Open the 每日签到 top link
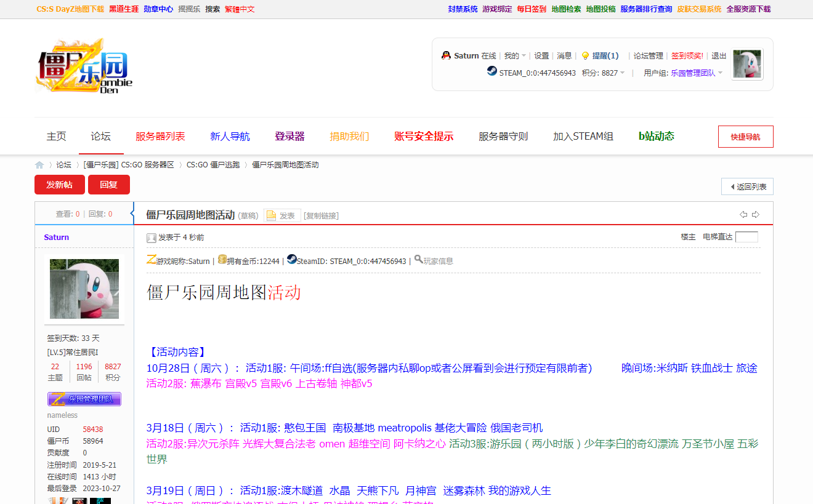The height and width of the screenshot is (504, 813). [x=532, y=9]
